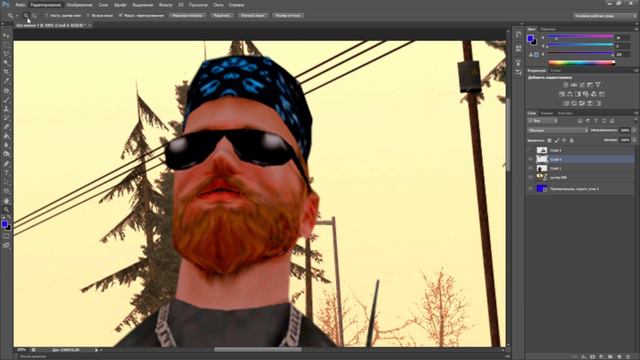Select the Eraser tool
This screenshot has width=640, height=360.
(6, 127)
